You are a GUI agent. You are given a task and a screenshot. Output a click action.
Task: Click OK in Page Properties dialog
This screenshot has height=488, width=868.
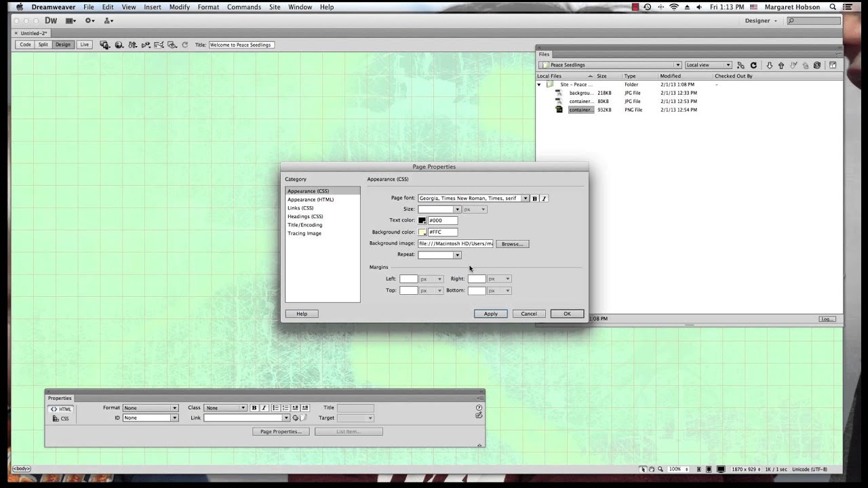[x=567, y=314]
